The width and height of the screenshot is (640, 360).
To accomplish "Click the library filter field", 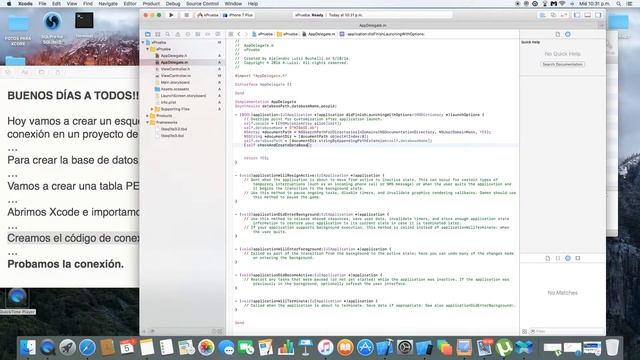I will coord(567,331).
